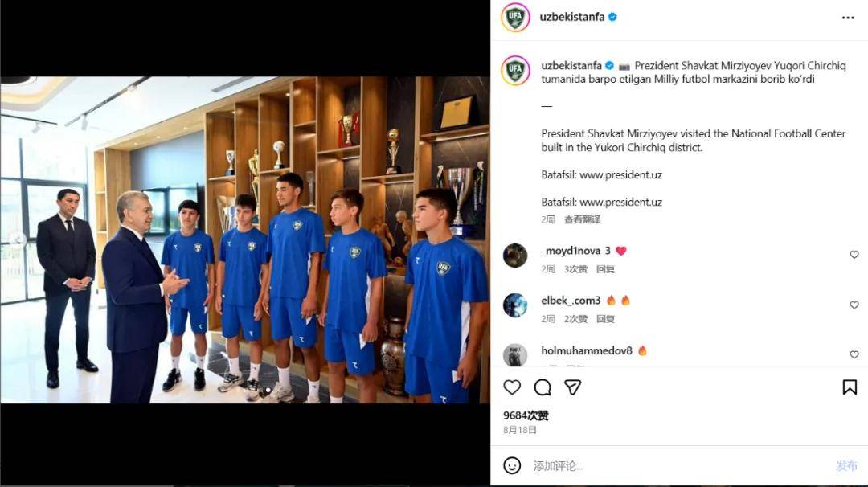
Task: Open _moyd1nova_3 commenter avatar
Action: (515, 256)
